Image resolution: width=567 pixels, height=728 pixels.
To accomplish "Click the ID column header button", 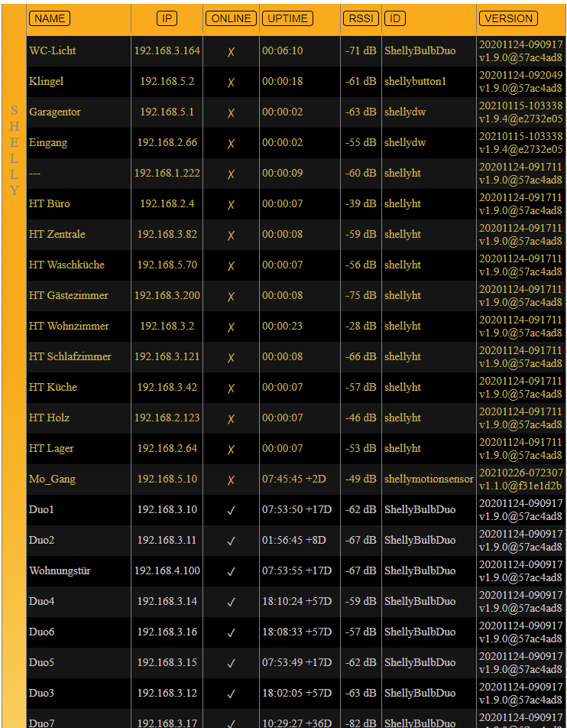I will 394,18.
